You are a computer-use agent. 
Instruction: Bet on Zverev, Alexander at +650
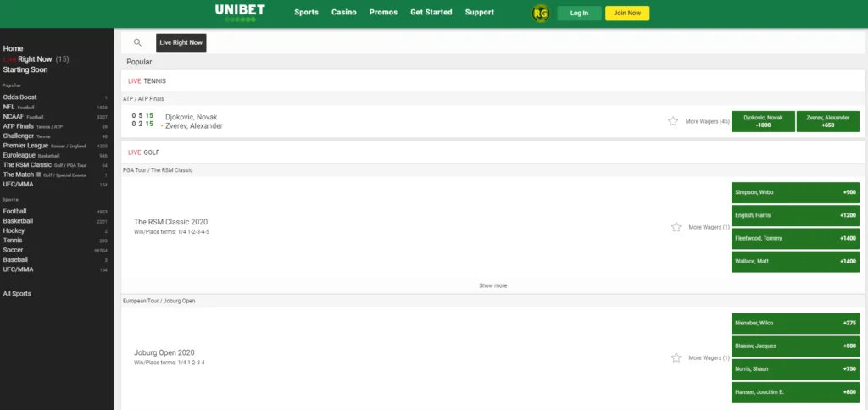827,121
